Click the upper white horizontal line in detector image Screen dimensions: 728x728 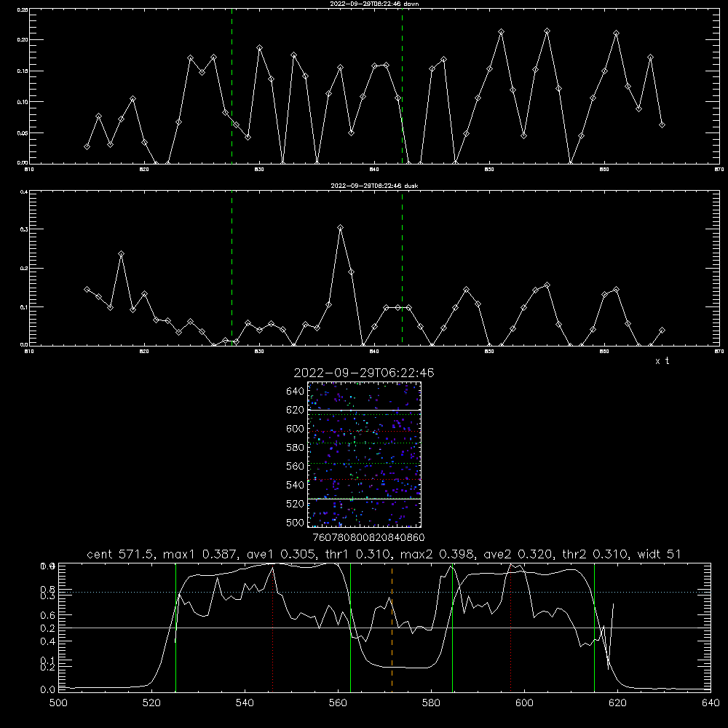(365, 410)
